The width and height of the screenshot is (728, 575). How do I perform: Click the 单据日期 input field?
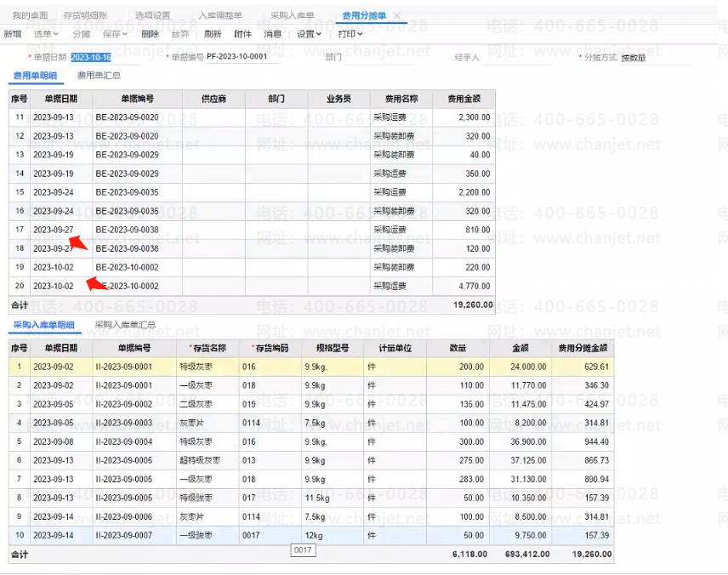[x=92, y=57]
